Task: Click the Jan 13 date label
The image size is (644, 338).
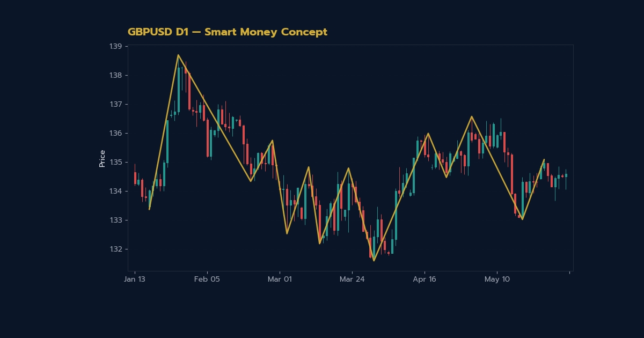Action: pyautogui.click(x=135, y=280)
